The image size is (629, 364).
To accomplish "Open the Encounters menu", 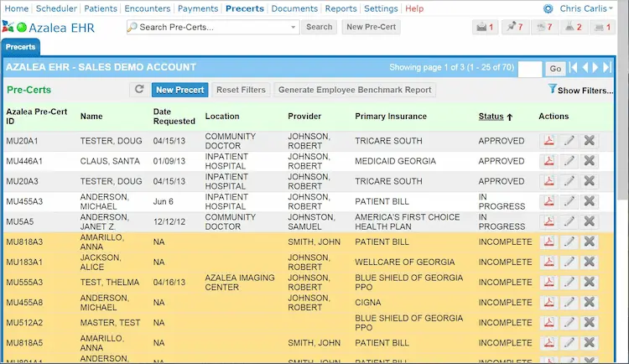I will 148,8.
